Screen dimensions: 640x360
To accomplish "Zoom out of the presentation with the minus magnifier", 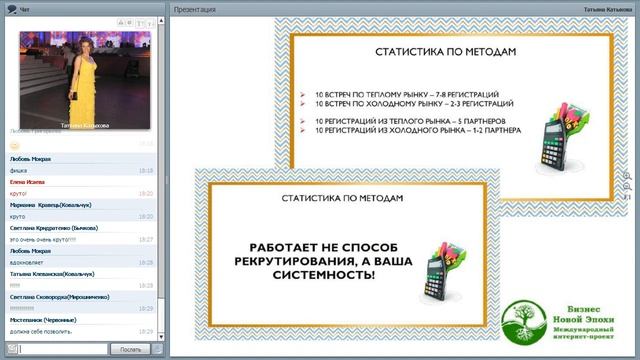I will [x=627, y=187].
